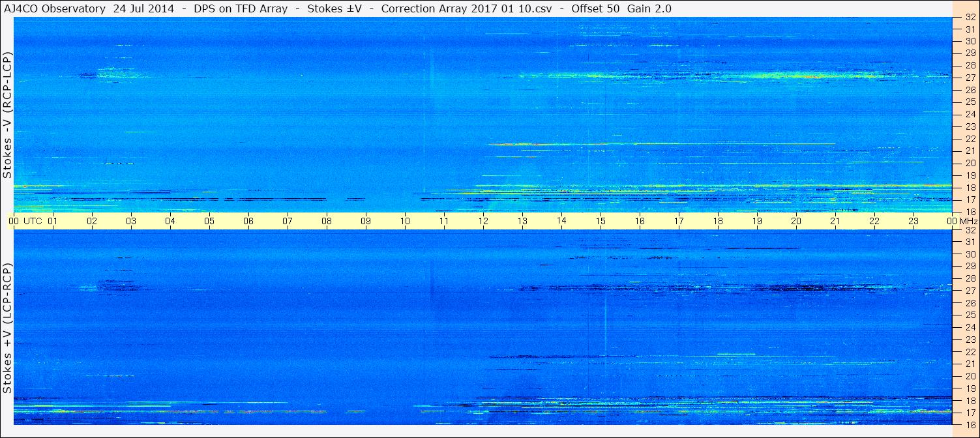Select 'Correction Array 2017 01 10.csv' filename text

tap(467, 8)
